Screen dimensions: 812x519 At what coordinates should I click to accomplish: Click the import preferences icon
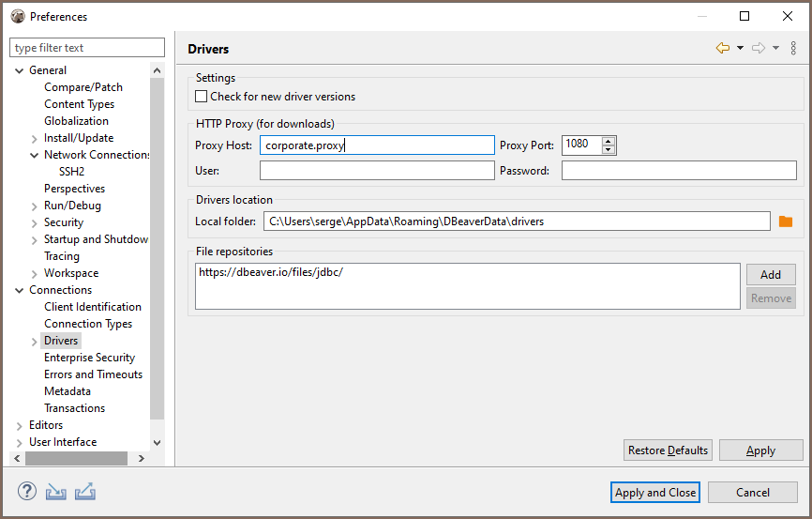click(56, 492)
